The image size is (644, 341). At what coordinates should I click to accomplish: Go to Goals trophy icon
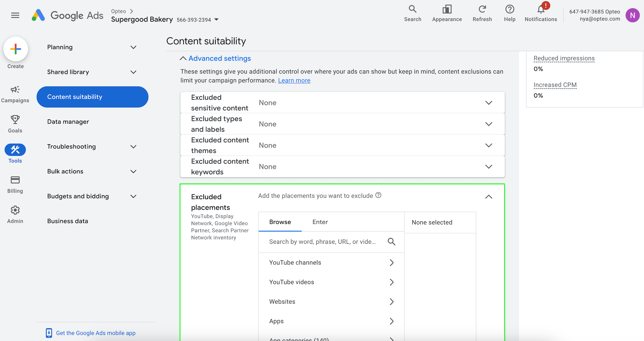pyautogui.click(x=15, y=120)
